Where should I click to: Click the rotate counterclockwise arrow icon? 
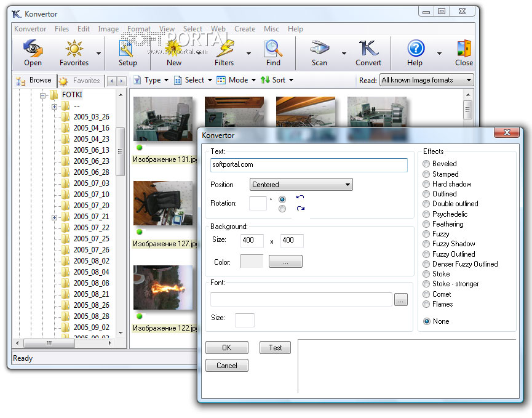(x=300, y=197)
